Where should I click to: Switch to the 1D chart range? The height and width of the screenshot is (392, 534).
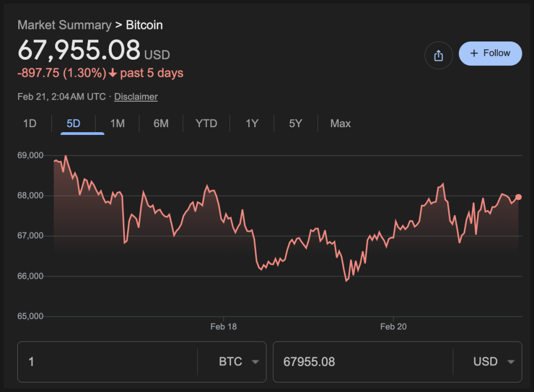click(30, 124)
